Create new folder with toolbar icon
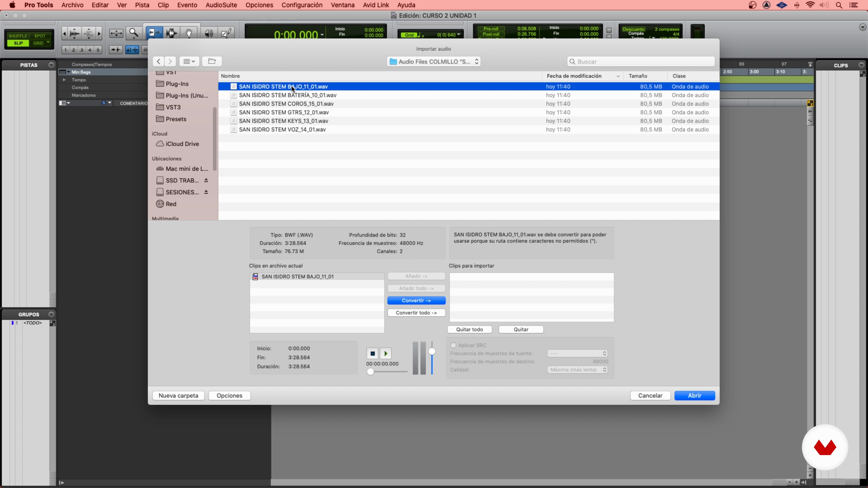Viewport: 868px width, 488px height. pos(212,61)
